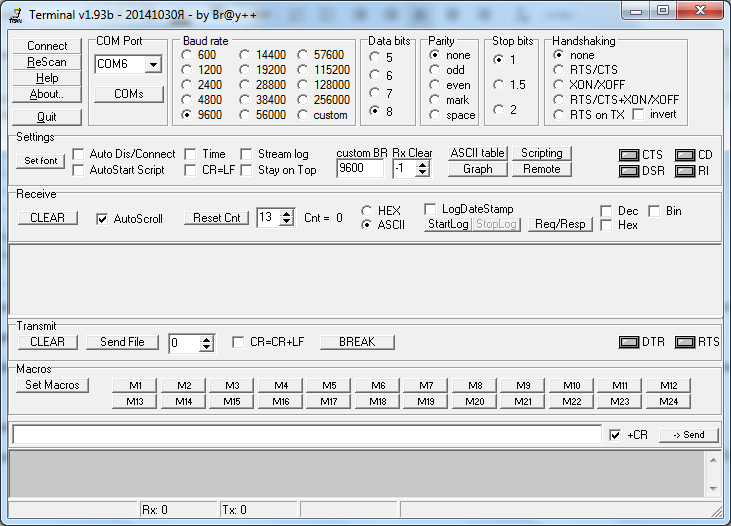Viewport: 731px width, 526px height.
Task: Run macro M12
Action: pos(668,386)
